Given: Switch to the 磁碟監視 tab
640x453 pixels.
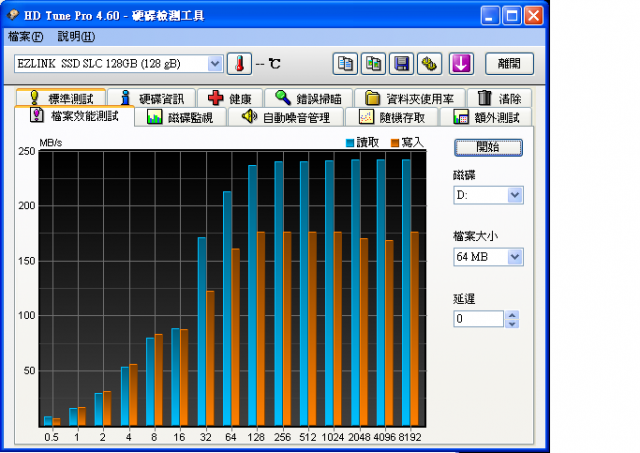Looking at the screenshot, I should coord(180,118).
